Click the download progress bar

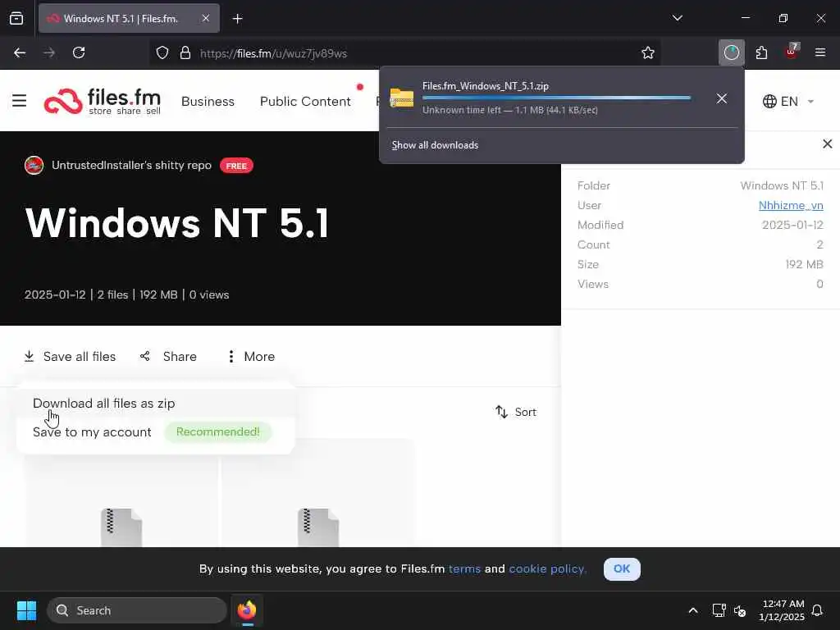556,98
